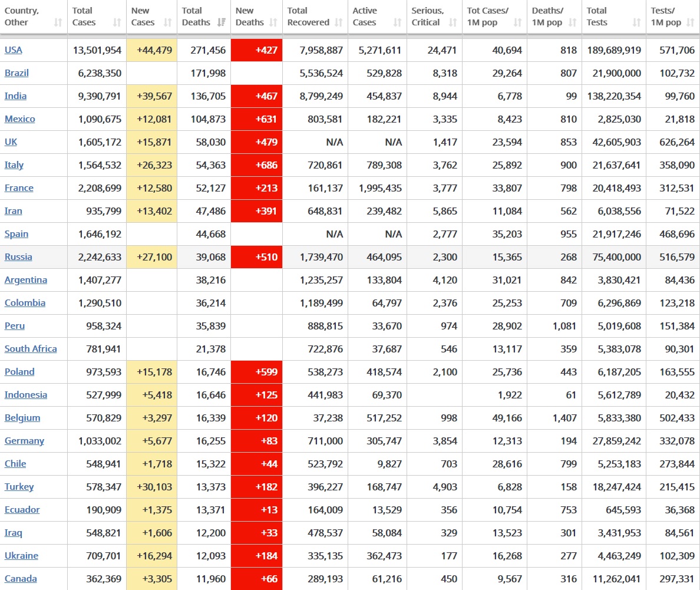Viewport: 700px width, 590px height.
Task: Click the Serious, Critical column header text
Action: click(x=428, y=17)
